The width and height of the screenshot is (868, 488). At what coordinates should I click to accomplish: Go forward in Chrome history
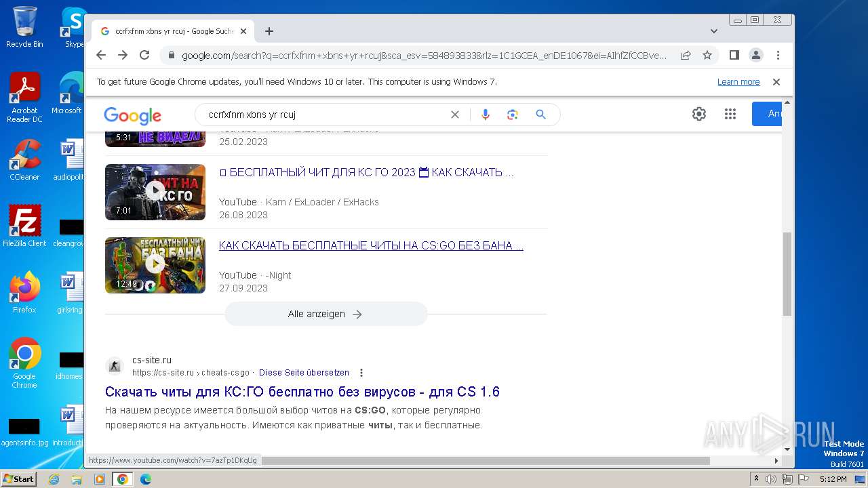click(x=123, y=55)
